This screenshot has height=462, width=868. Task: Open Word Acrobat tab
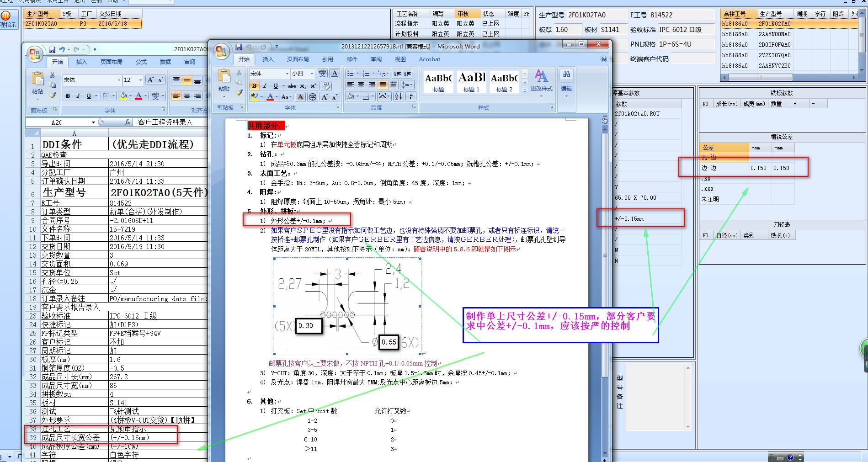click(x=430, y=59)
